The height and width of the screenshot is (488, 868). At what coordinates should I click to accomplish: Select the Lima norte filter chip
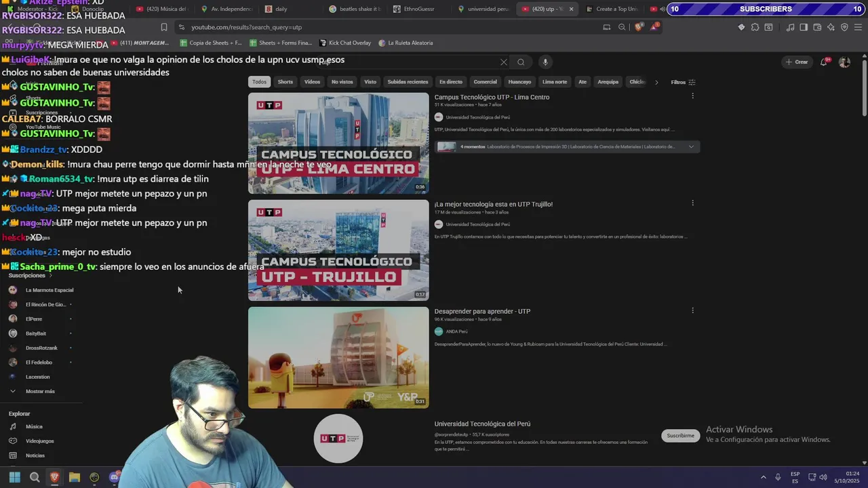pos(555,82)
